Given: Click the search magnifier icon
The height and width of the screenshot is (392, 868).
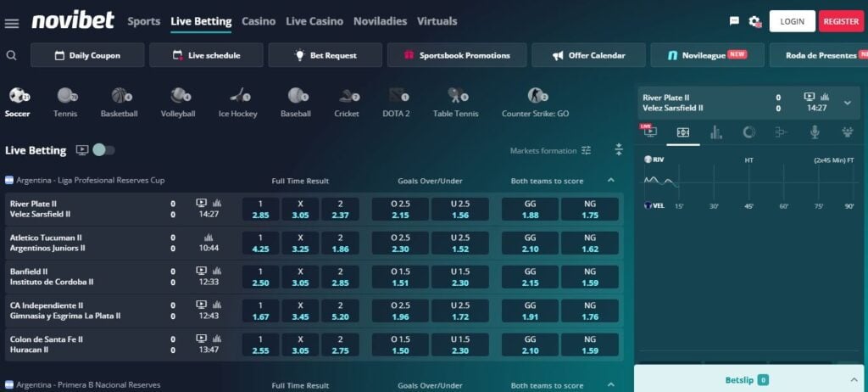Looking at the screenshot, I should pos(12,55).
